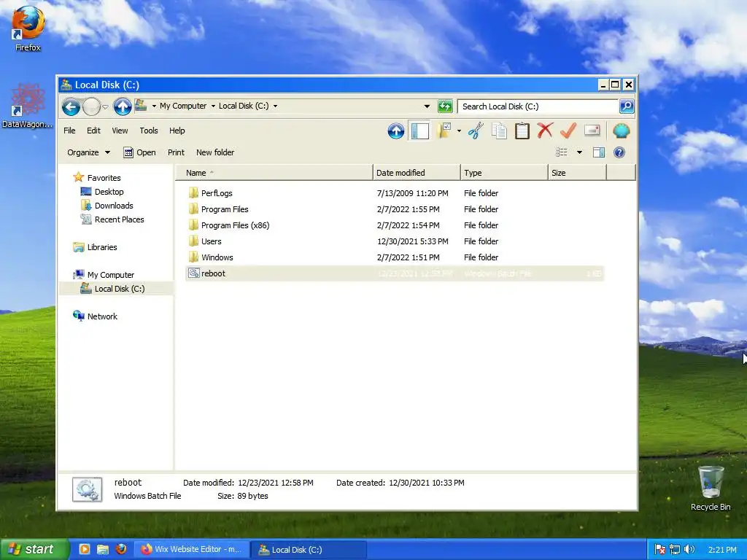Screen dimensions: 747x560
Task: Click the Email envelope toolbar icon
Action: [592, 131]
